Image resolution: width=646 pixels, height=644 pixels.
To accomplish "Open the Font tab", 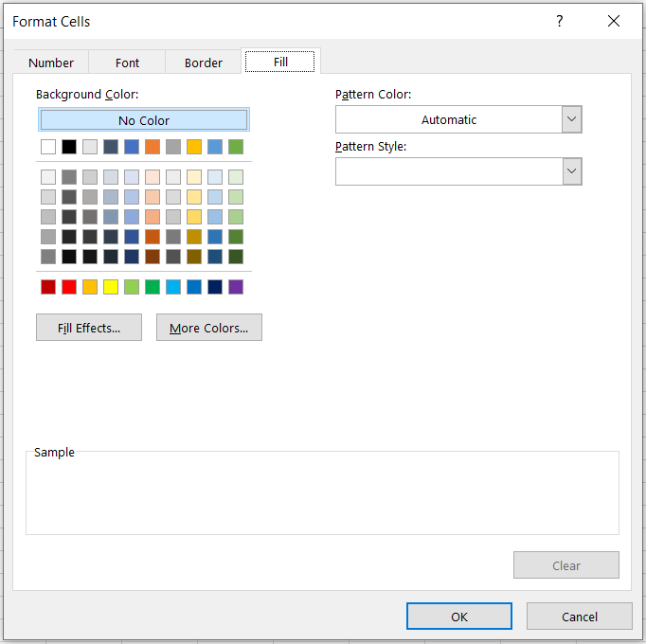I will (x=127, y=63).
